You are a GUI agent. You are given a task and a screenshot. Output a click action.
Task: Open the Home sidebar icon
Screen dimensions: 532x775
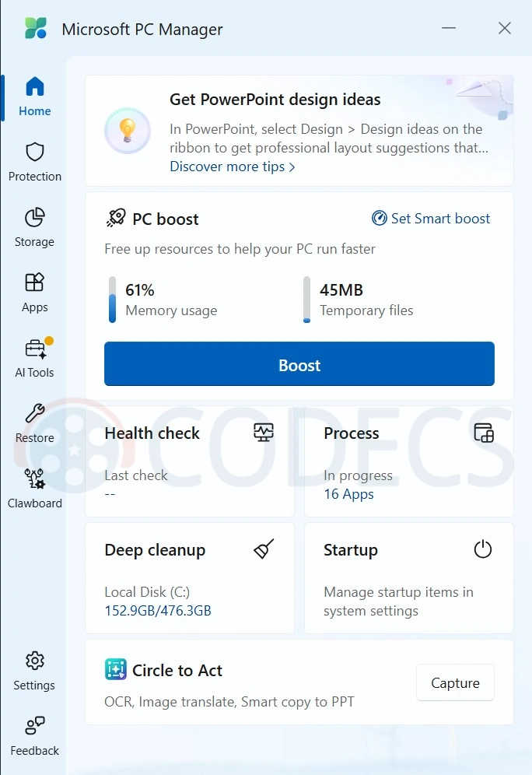(34, 86)
